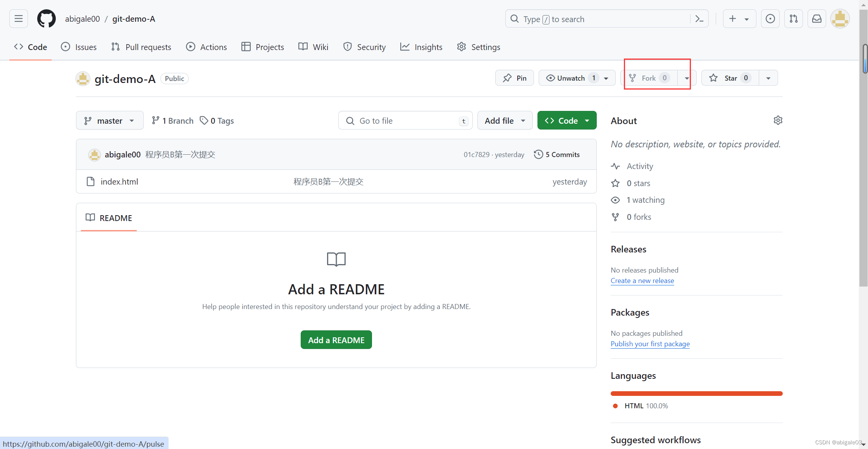The height and width of the screenshot is (449, 868).
Task: Star the repository
Action: (x=730, y=78)
